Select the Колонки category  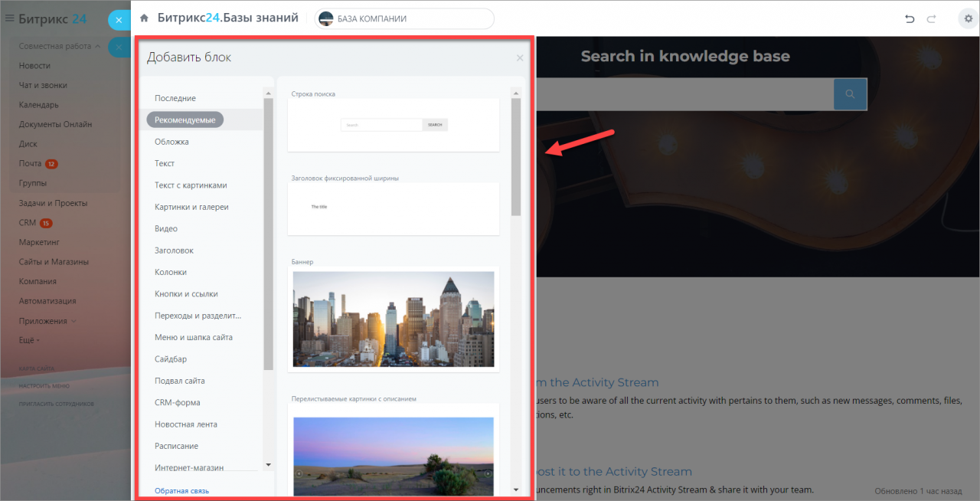click(x=171, y=272)
